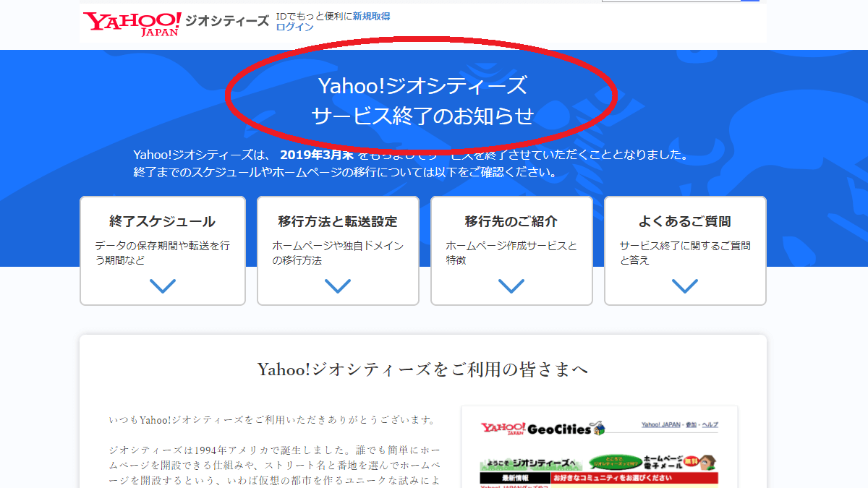The image size is (868, 488).
Task: Expand chevron under 移行方法と転送設定
Action: pyautogui.click(x=338, y=286)
